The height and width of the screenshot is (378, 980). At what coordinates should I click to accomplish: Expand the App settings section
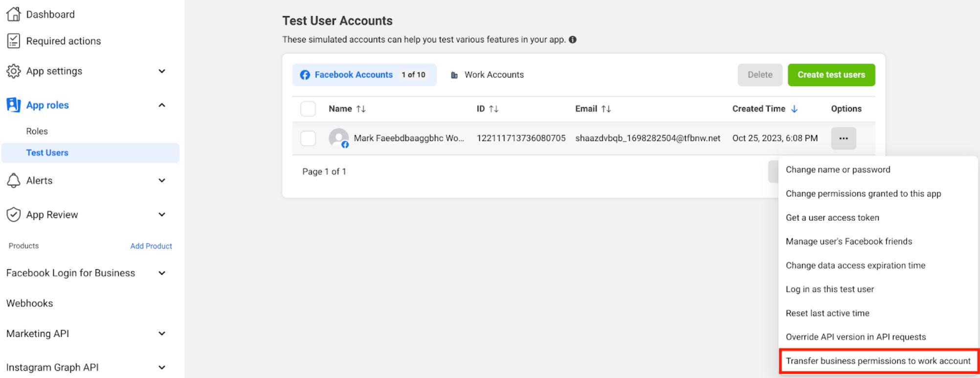(x=162, y=71)
